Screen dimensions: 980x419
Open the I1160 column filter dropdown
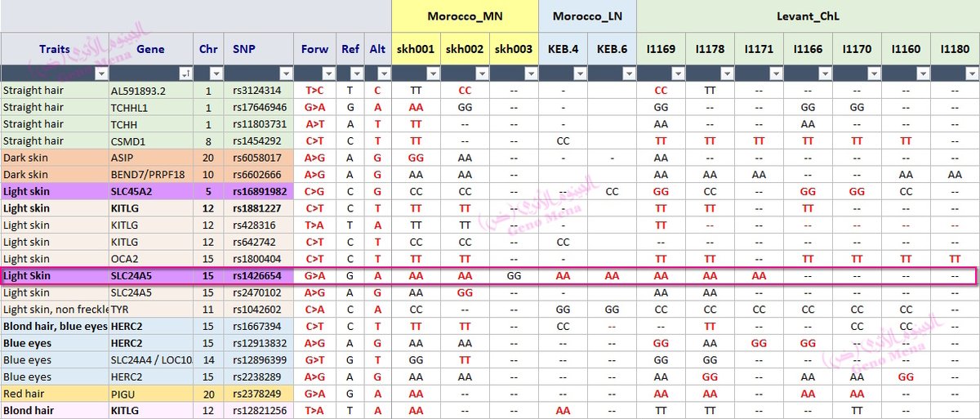click(x=923, y=74)
